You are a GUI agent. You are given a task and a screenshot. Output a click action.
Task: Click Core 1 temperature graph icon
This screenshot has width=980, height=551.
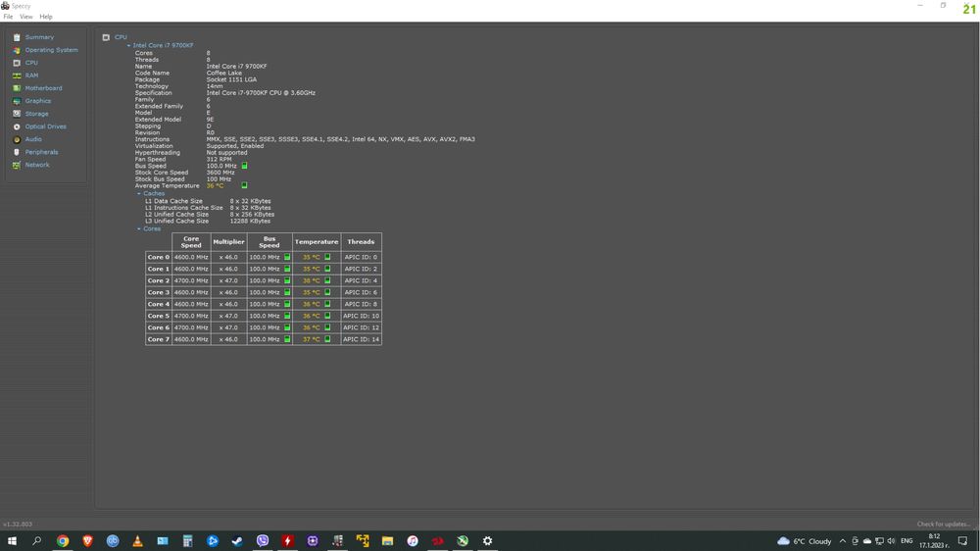click(x=327, y=269)
